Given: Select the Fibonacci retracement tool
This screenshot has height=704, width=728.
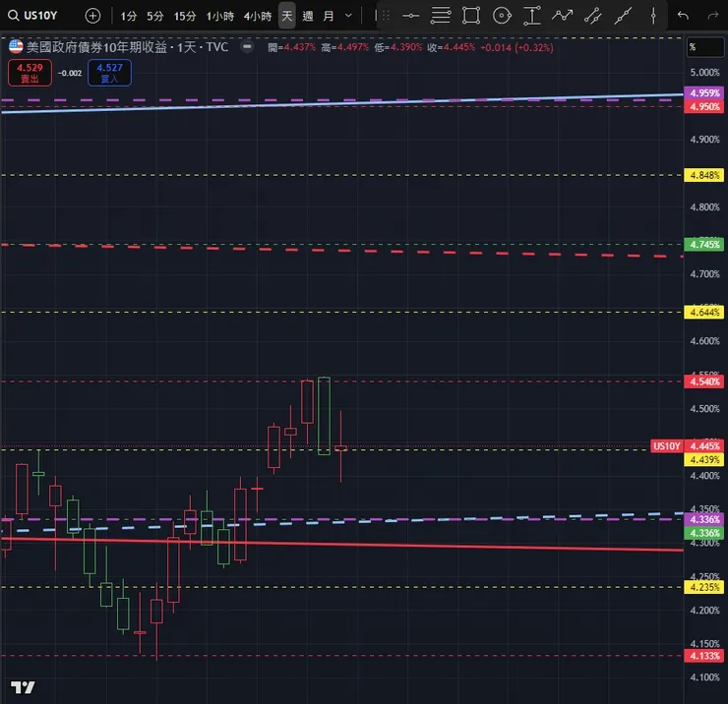Looking at the screenshot, I should click(441, 16).
